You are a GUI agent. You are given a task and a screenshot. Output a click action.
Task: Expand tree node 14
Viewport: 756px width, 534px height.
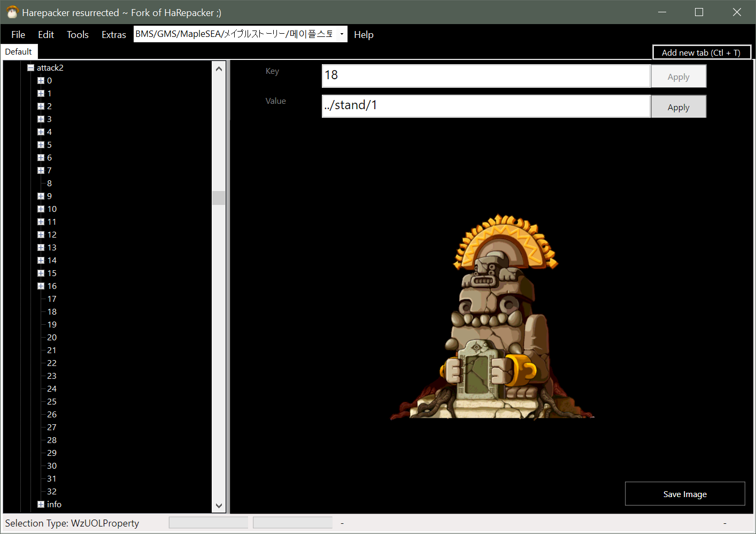tap(41, 260)
